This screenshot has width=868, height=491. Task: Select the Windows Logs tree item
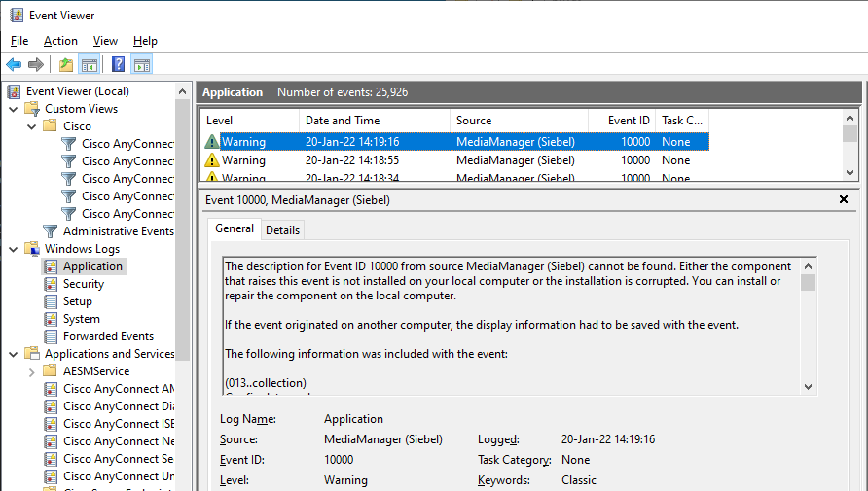[x=82, y=249]
